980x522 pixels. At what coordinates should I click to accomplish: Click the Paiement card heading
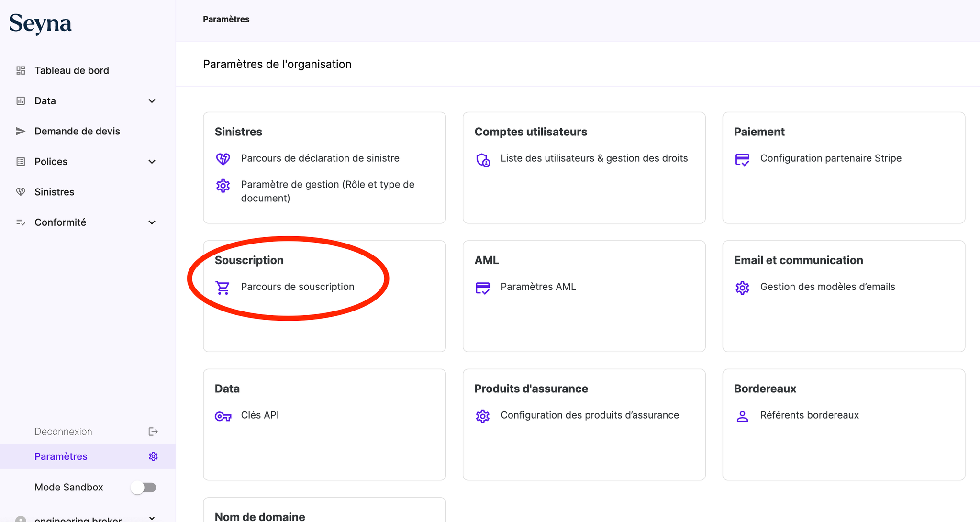click(759, 132)
